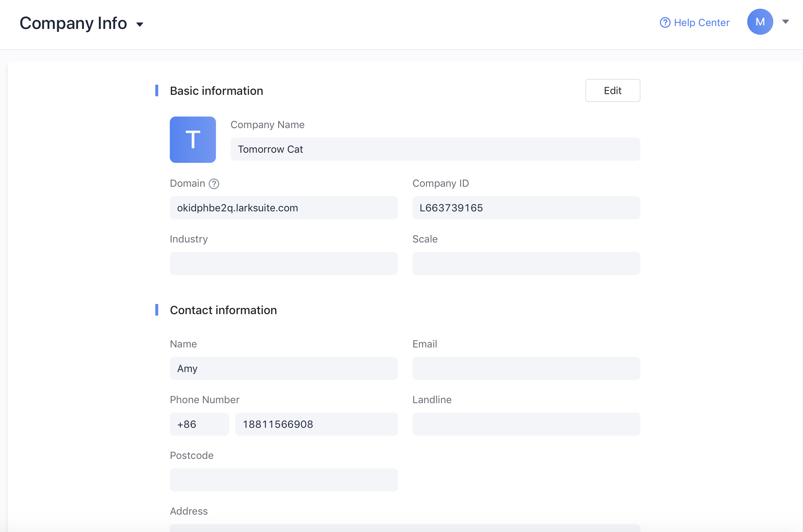Click the Company ID field L663739165
The image size is (803, 532).
(x=526, y=208)
